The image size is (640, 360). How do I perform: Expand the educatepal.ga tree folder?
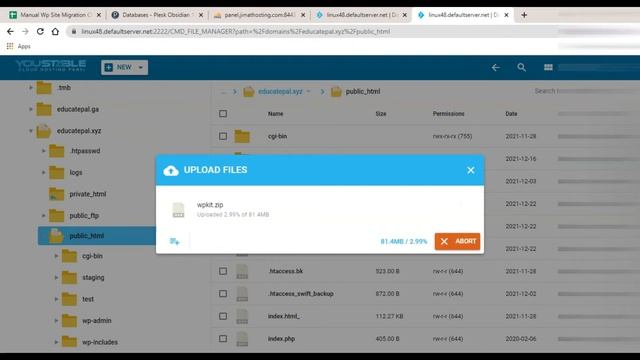tap(31, 109)
